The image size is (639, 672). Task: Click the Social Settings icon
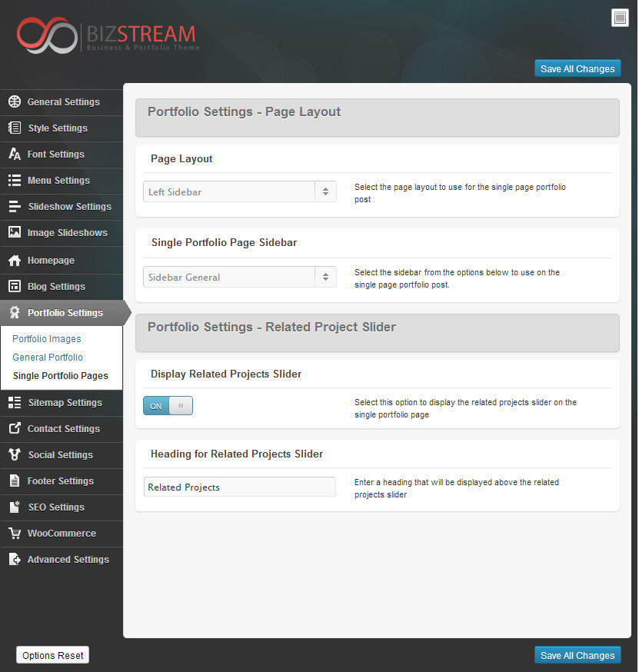(x=15, y=455)
